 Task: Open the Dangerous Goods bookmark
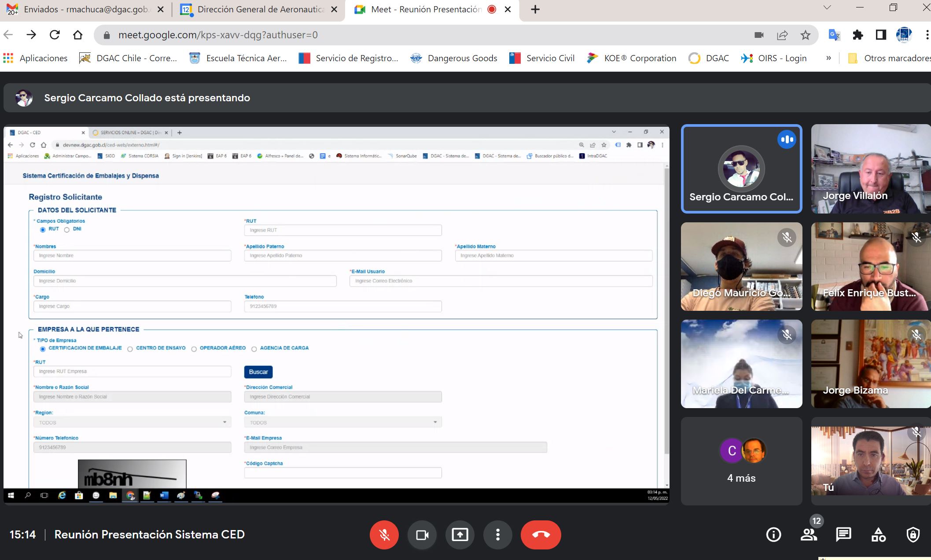(454, 58)
